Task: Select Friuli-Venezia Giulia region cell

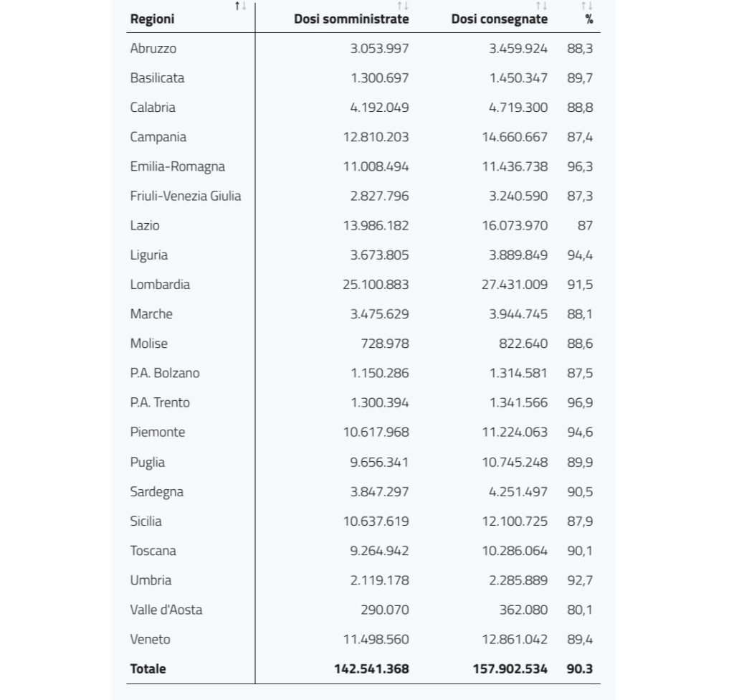Action: pyautogui.click(x=186, y=197)
